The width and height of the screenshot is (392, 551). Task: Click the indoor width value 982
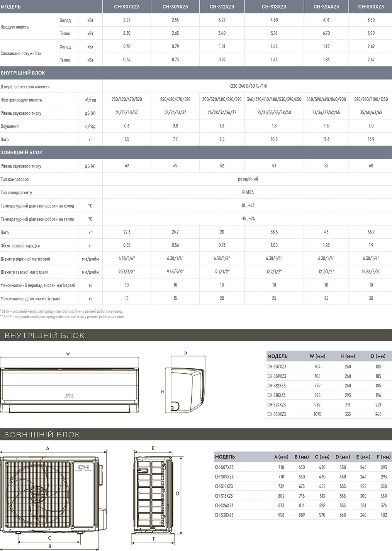(317, 405)
